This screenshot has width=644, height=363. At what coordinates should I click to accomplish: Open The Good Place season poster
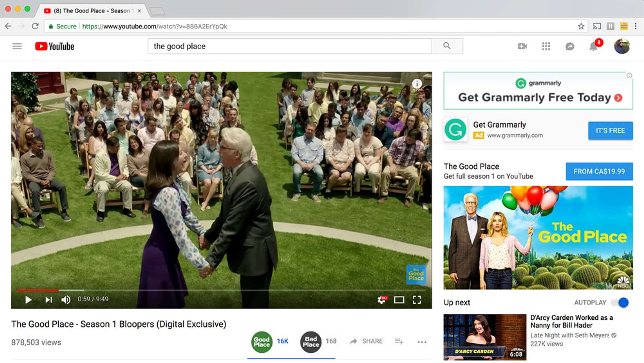pos(538,237)
